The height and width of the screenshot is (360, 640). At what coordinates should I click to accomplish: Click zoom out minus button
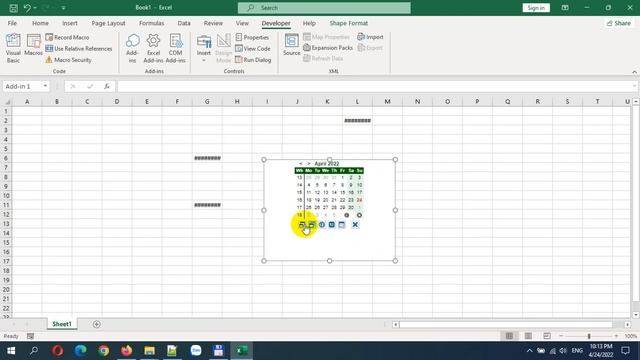561,336
